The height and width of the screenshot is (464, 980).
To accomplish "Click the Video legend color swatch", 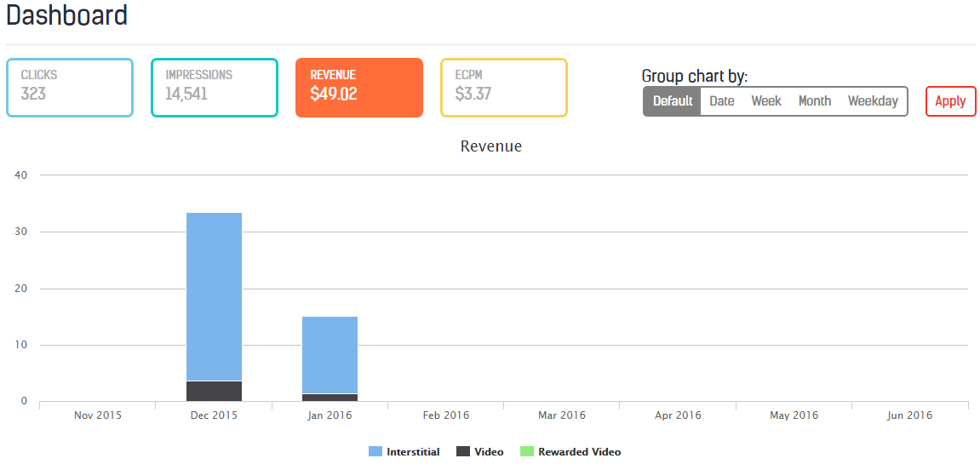I will click(463, 452).
